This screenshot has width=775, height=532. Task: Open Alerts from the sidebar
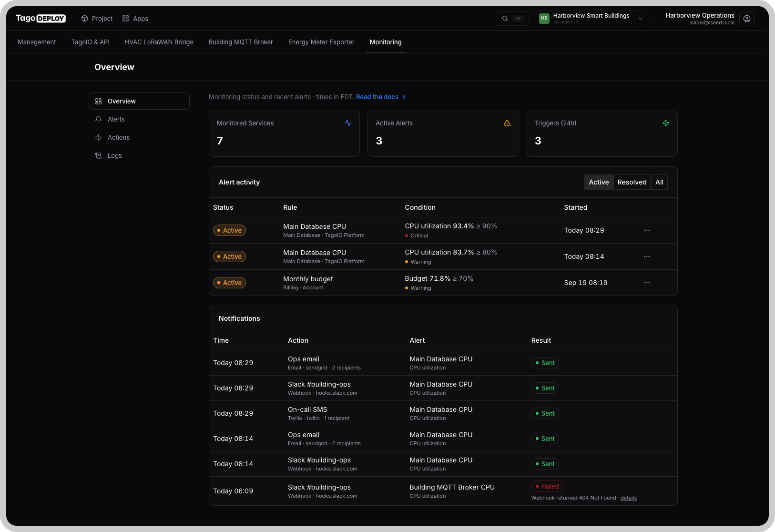click(139, 119)
